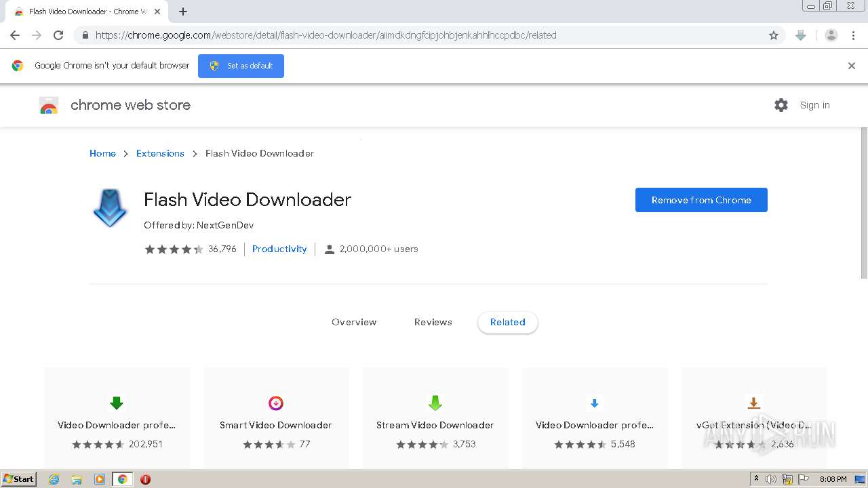Click the Flash Video Downloader extension toolbar icon
This screenshot has width=868, height=488.
801,35
